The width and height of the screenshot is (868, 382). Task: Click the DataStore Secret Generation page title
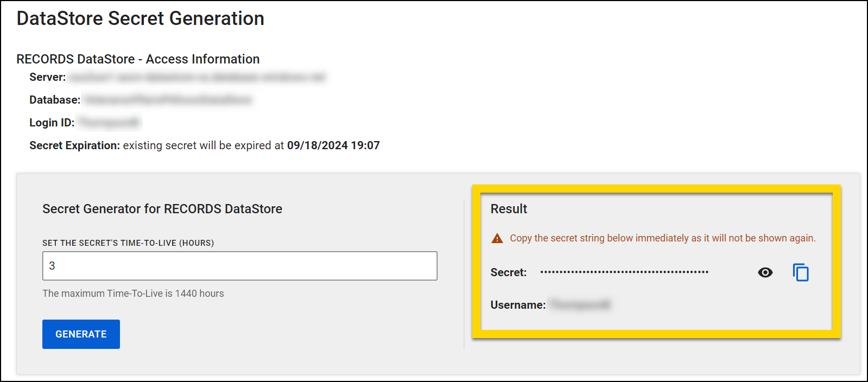coord(140,18)
